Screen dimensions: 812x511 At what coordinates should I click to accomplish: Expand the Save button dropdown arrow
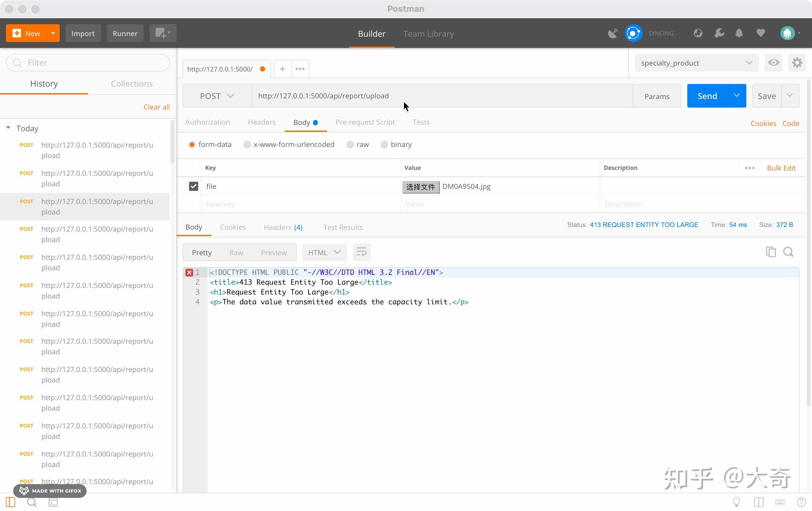790,96
